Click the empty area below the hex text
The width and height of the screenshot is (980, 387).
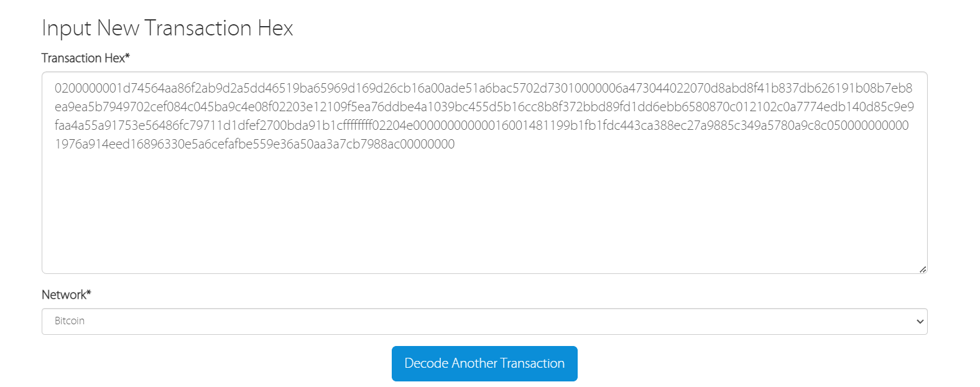[x=484, y=211]
